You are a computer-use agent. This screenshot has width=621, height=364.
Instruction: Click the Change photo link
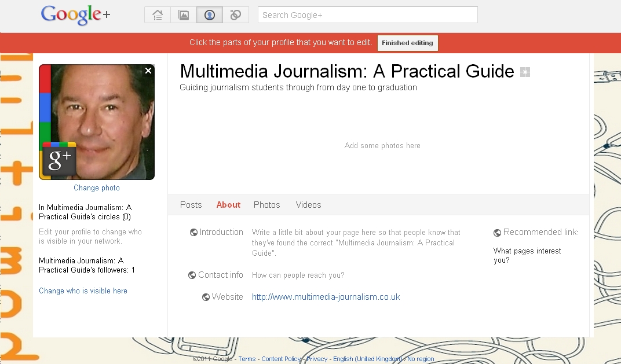[x=97, y=188]
